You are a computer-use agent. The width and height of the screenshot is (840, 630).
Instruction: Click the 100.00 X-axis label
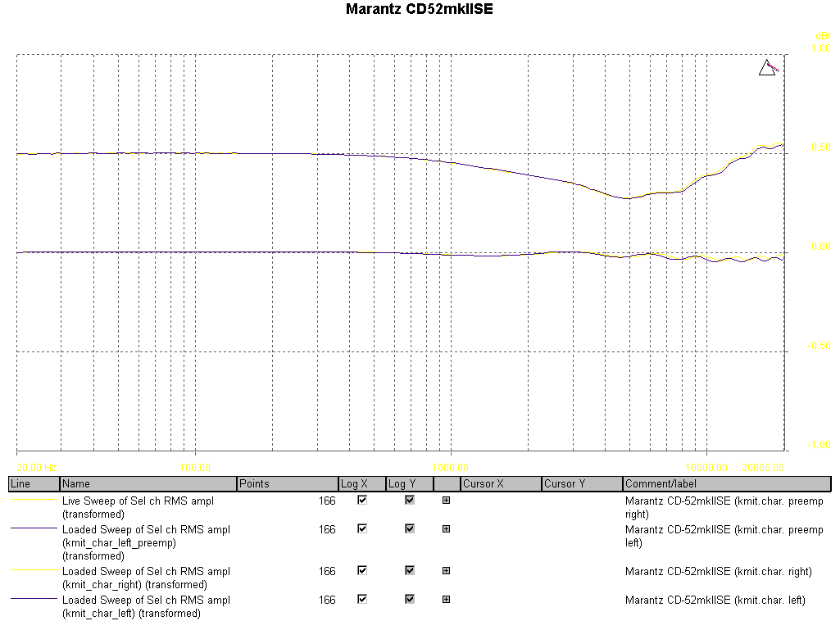coord(195,468)
